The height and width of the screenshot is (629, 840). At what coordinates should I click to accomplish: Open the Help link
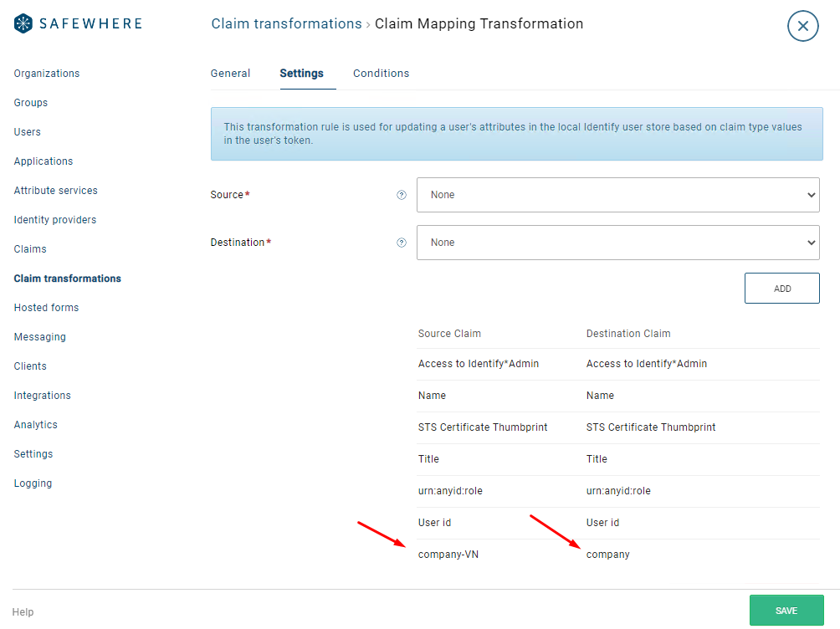23,612
